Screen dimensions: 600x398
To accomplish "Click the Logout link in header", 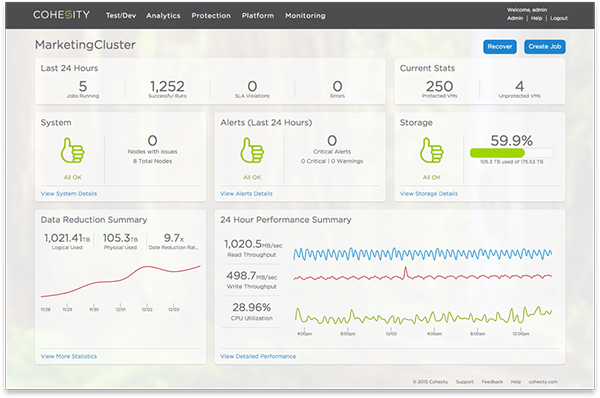I will tap(559, 18).
